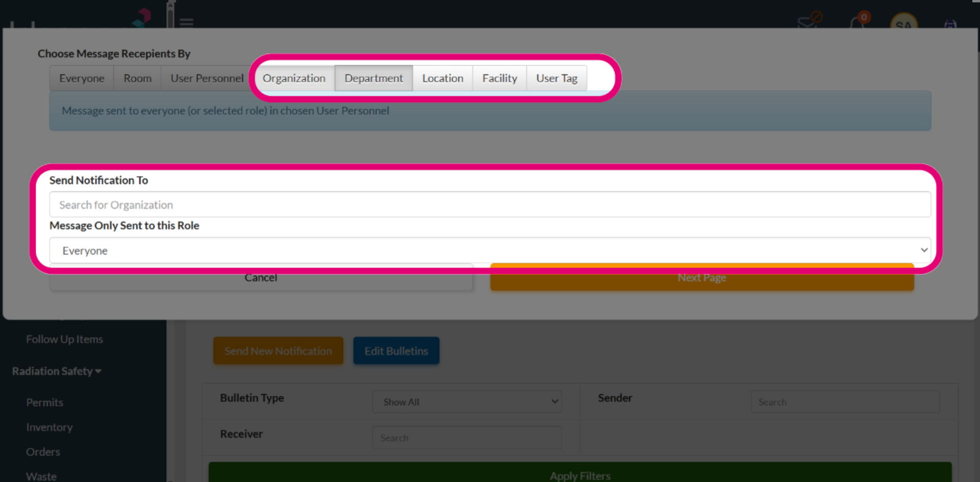Open Waste in the sidebar
The height and width of the screenshot is (482, 980).
[x=41, y=476]
